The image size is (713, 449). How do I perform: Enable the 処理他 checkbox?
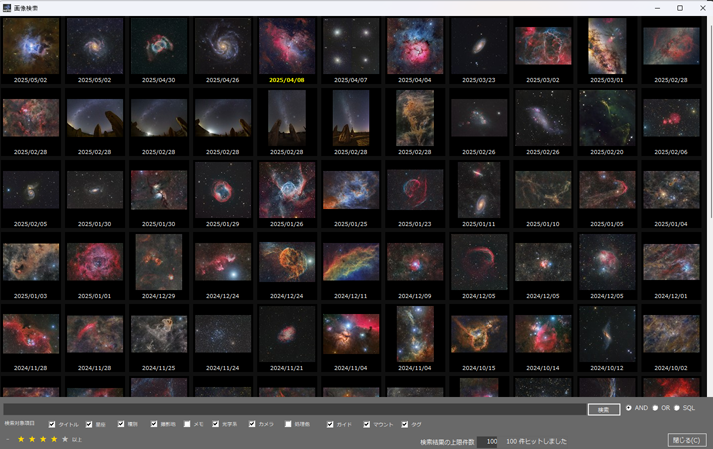289,424
